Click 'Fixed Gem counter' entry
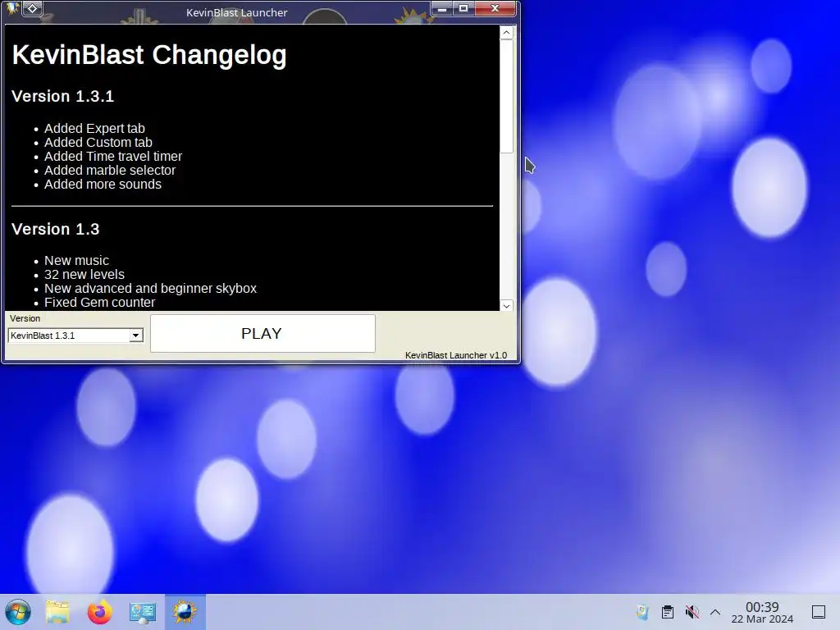This screenshot has height=630, width=840. pos(99,302)
